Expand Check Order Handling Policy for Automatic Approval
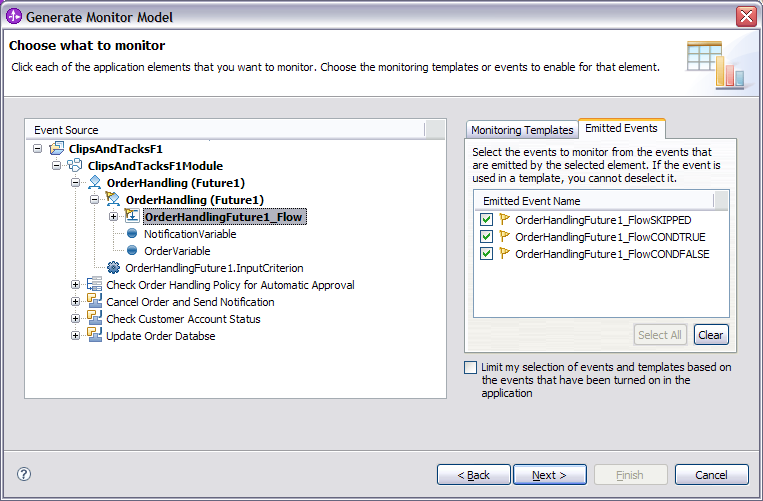The height and width of the screenshot is (501, 763). pos(75,285)
